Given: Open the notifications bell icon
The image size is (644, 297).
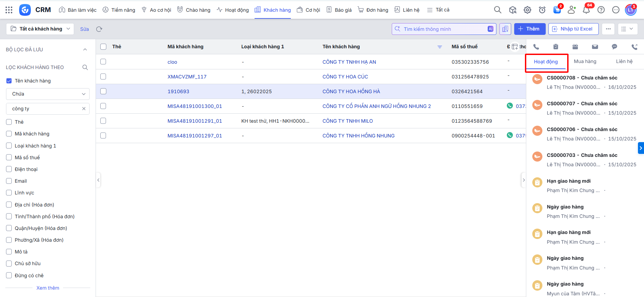Looking at the screenshot, I should [x=586, y=10].
